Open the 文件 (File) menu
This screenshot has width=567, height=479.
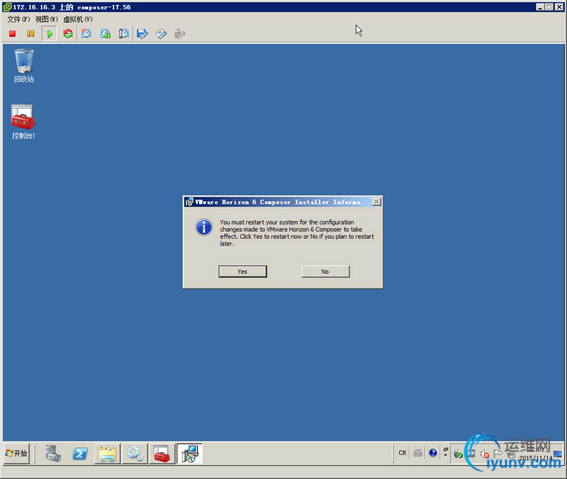coord(18,19)
